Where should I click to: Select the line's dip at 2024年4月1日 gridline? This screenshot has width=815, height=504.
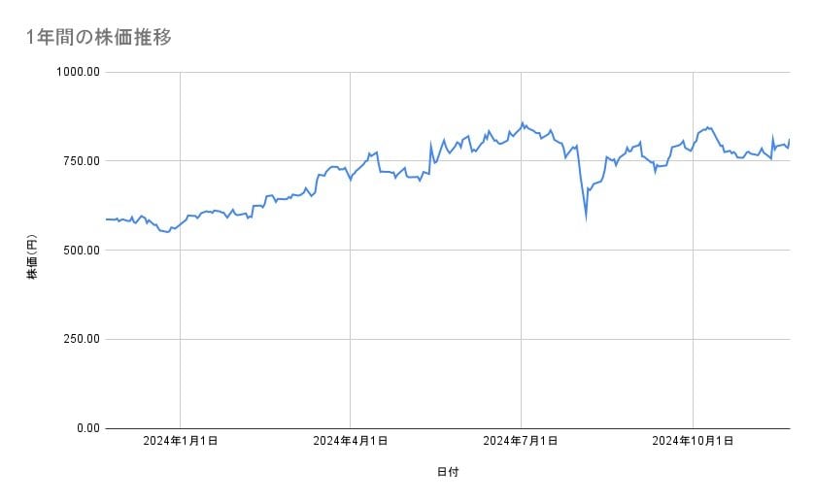click(351, 180)
